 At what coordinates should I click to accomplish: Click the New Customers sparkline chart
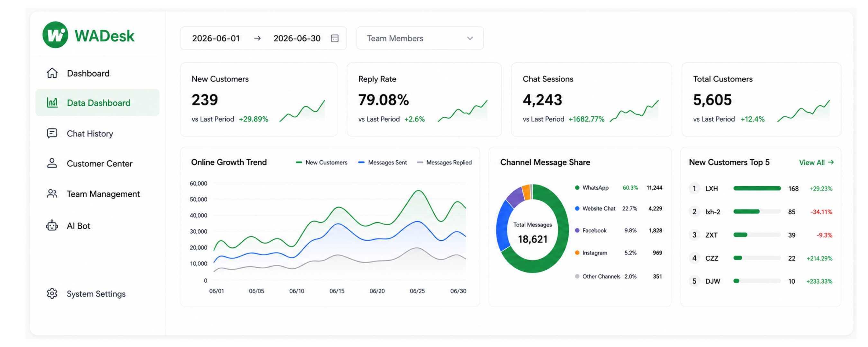pyautogui.click(x=302, y=111)
